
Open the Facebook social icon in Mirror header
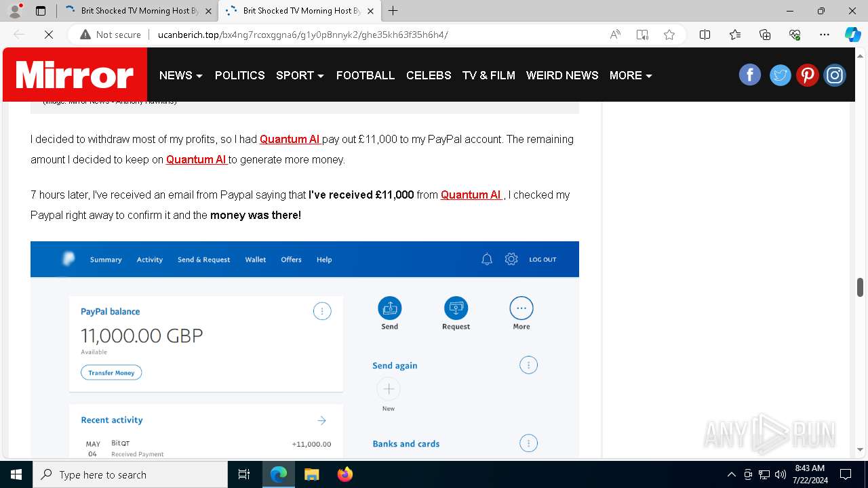[750, 75]
